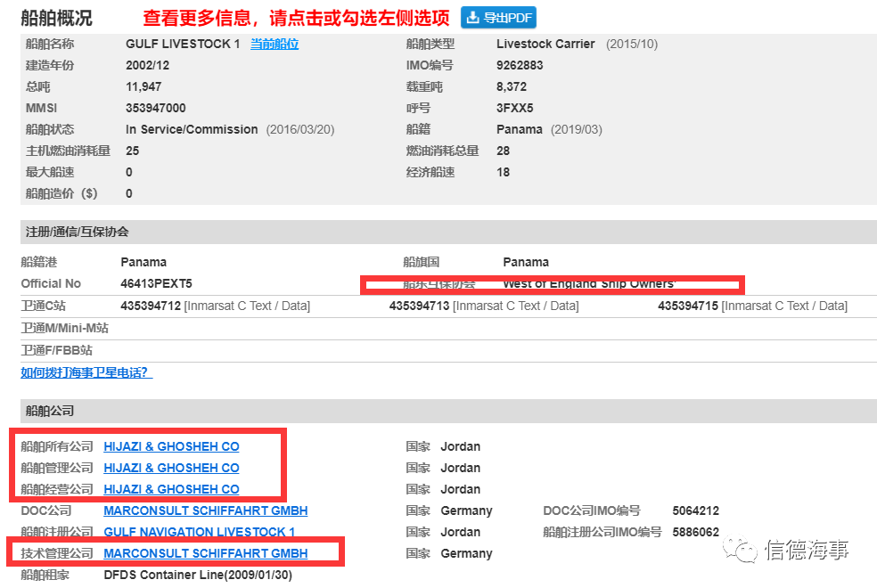
Task: Click the red 查看更多信息 notice text
Action: tap(297, 18)
